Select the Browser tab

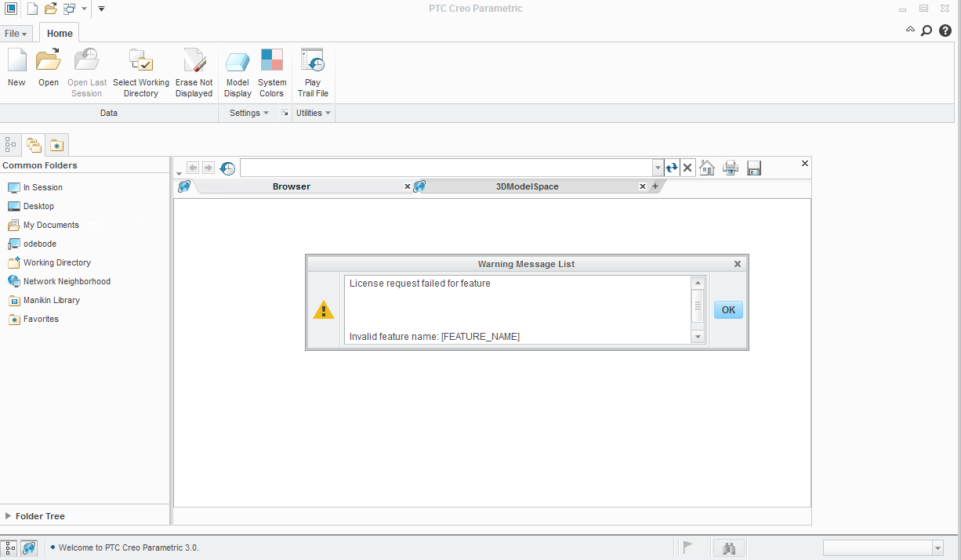(x=292, y=186)
